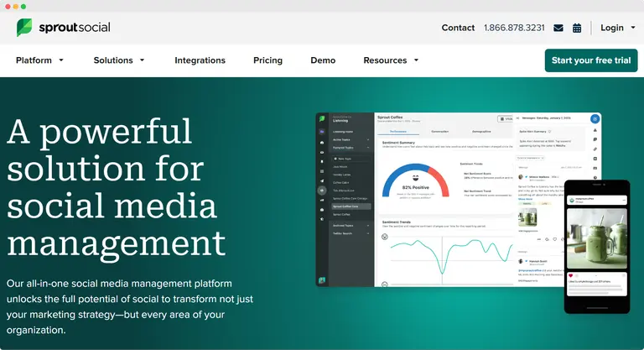This screenshot has width=644, height=350.
Task: Click the back arrow beside Messages header in dashboard
Action: pos(517,118)
